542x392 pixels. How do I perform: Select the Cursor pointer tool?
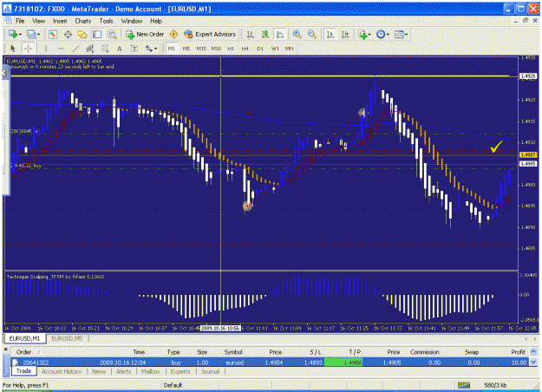coord(13,49)
